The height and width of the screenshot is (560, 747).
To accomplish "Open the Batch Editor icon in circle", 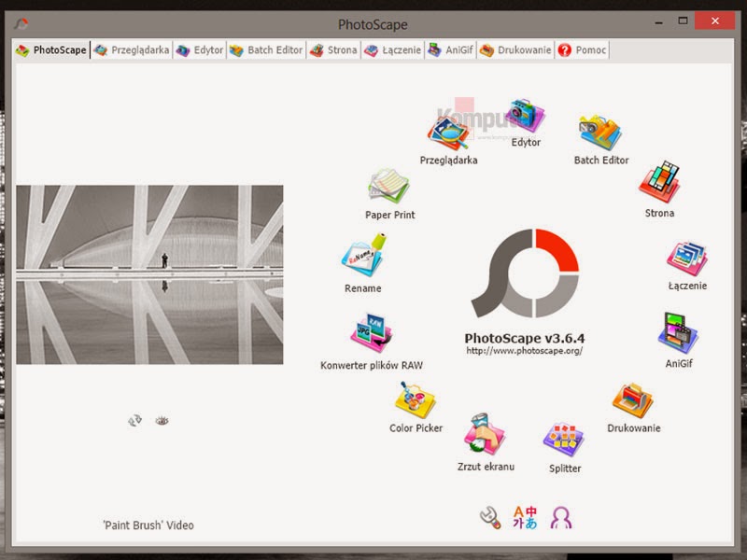I will (x=599, y=133).
